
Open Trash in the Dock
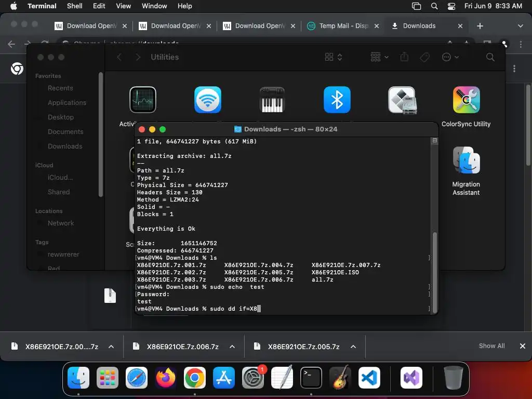pyautogui.click(x=453, y=378)
